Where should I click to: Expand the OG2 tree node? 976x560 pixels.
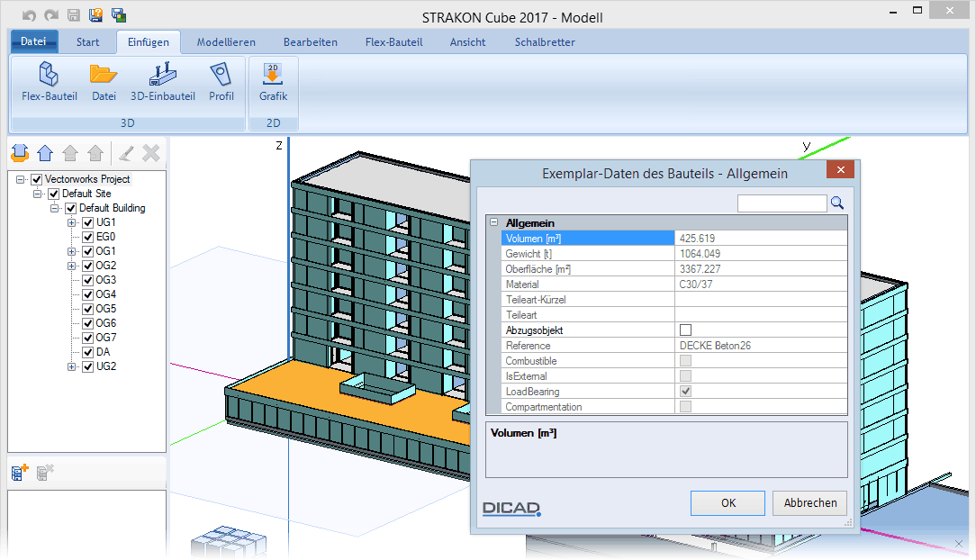tap(72, 266)
